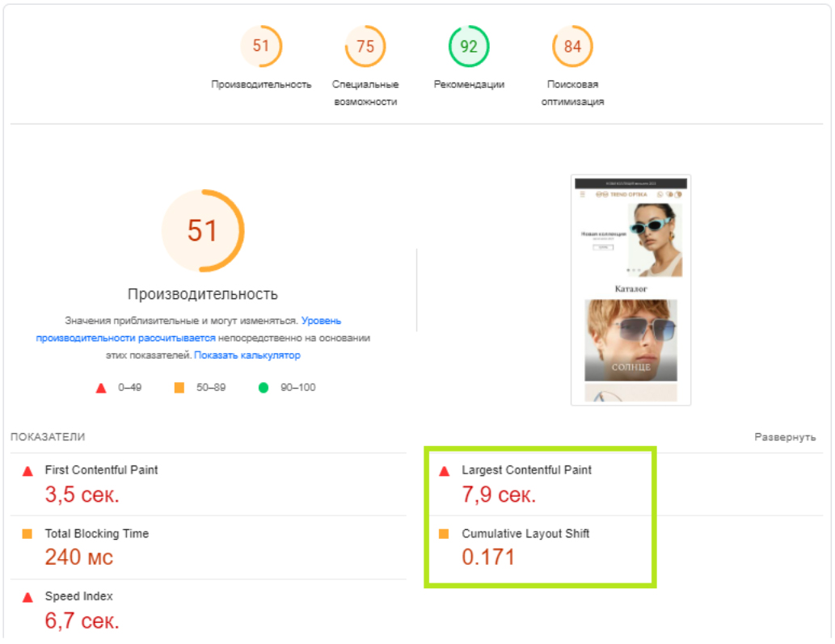The image size is (835, 644).
Task: Click red triangle beside Largest Contentful Paint
Action: [x=444, y=471]
